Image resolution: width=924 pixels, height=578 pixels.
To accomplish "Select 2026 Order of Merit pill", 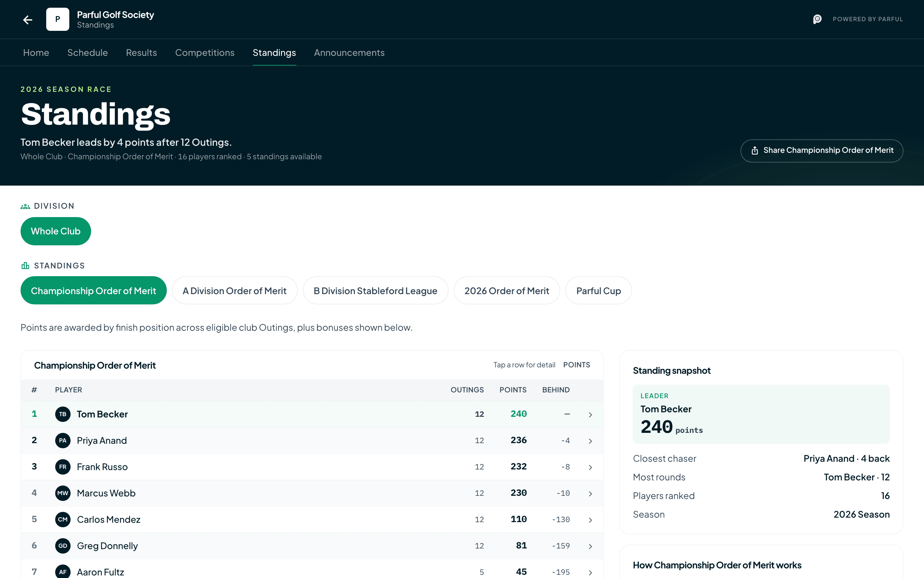I will 507,291.
